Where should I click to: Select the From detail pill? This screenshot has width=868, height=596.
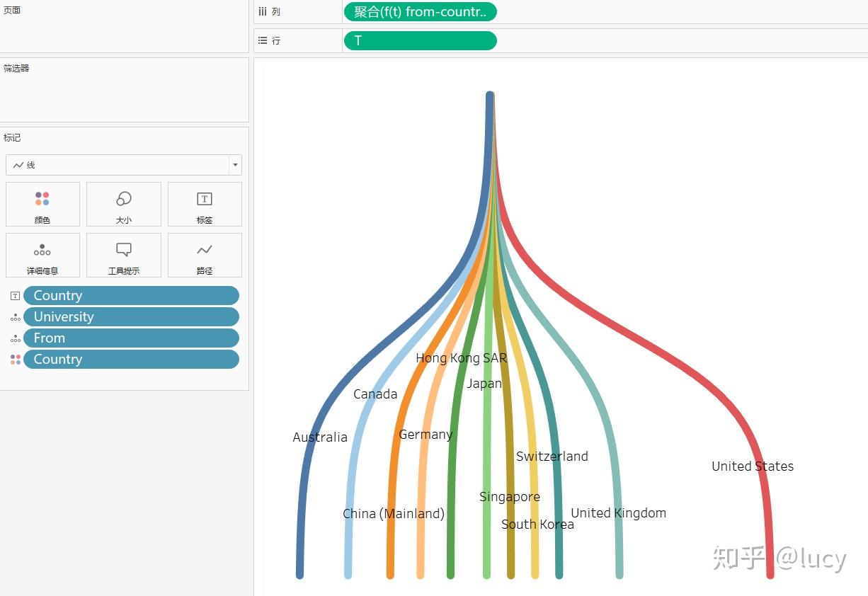(x=131, y=338)
